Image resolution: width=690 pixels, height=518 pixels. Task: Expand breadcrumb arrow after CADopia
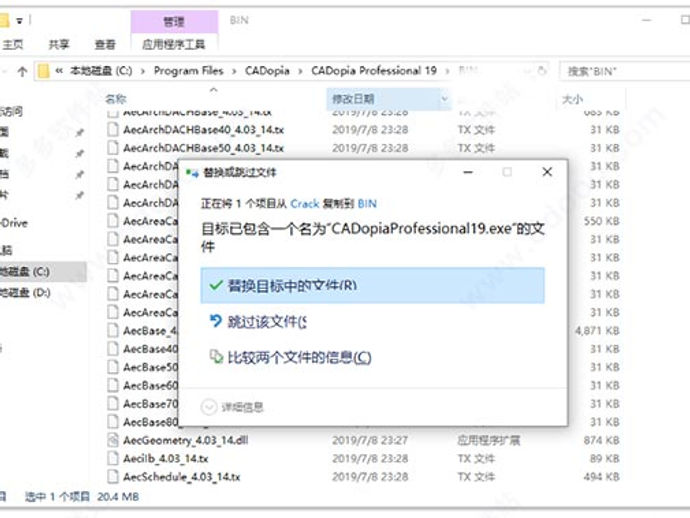pos(300,71)
